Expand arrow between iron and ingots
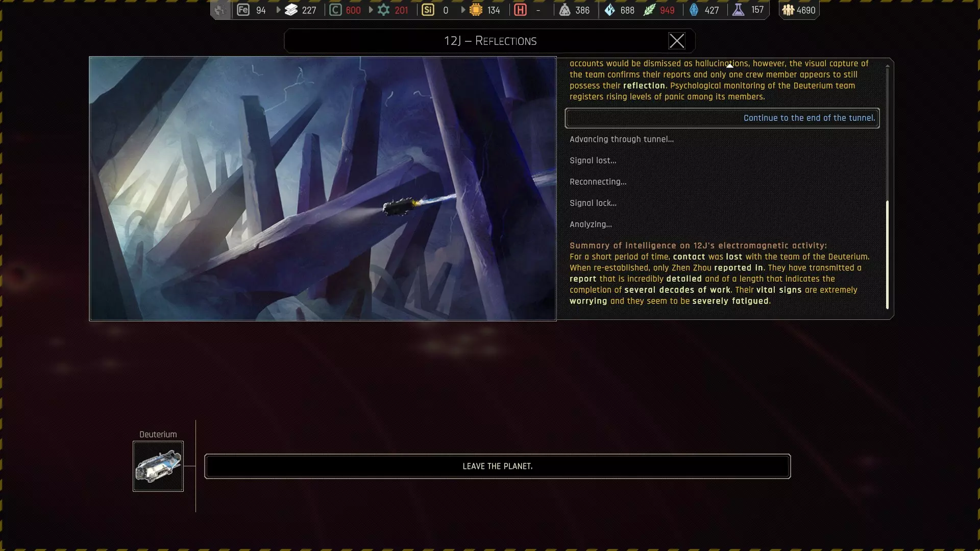980x551 pixels. click(278, 10)
